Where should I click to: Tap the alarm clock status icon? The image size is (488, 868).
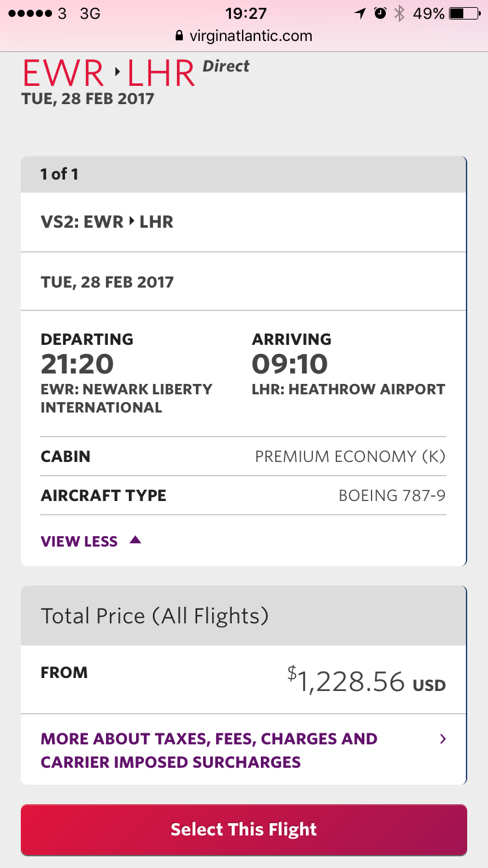pos(380,13)
